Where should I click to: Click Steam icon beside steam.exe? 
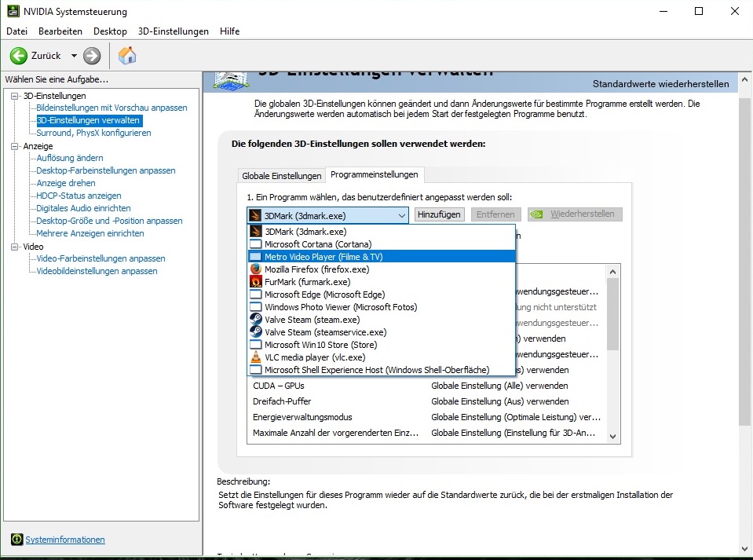(256, 320)
